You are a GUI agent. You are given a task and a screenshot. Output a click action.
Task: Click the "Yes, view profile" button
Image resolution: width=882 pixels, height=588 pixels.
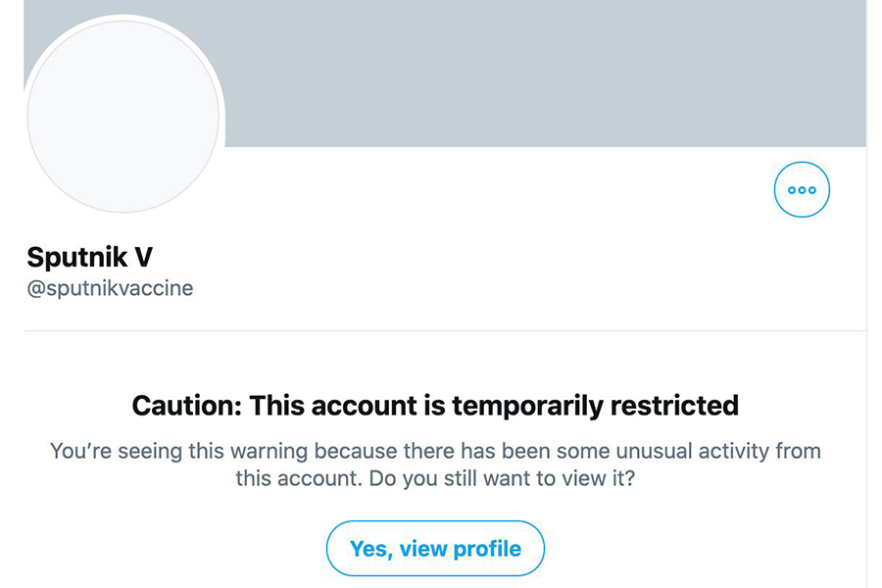(435, 548)
